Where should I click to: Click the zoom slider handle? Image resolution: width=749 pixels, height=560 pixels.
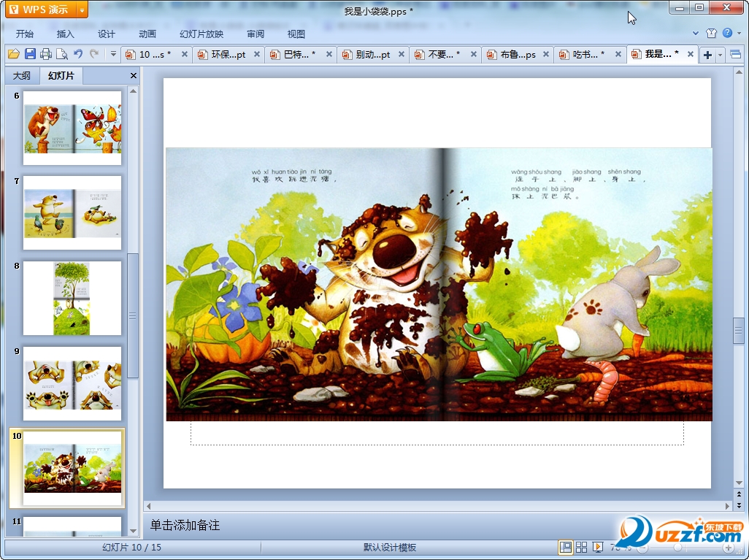click(x=677, y=548)
